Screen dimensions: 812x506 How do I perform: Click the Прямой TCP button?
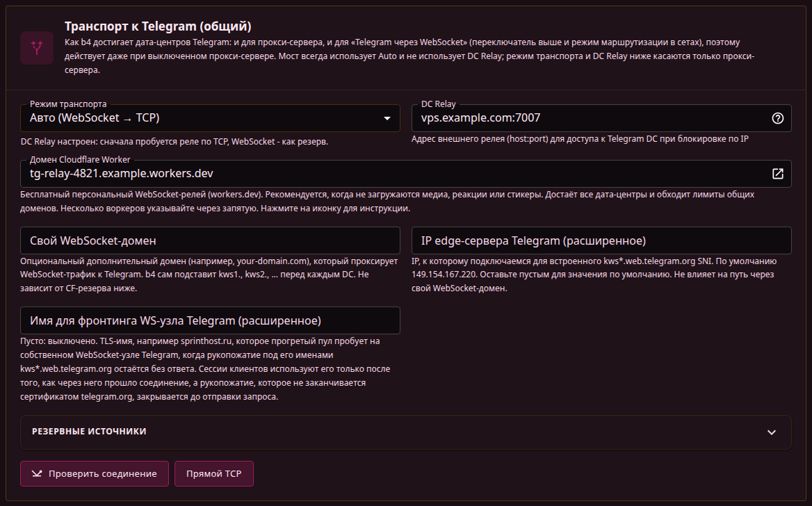[x=214, y=473]
